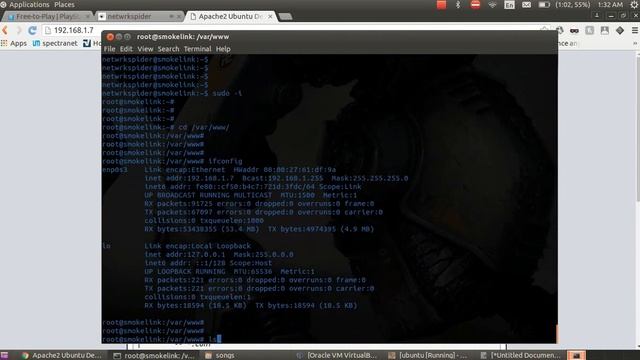The width and height of the screenshot is (640, 360).
Task: Open the Edit menu in terminal
Action: click(126, 49)
